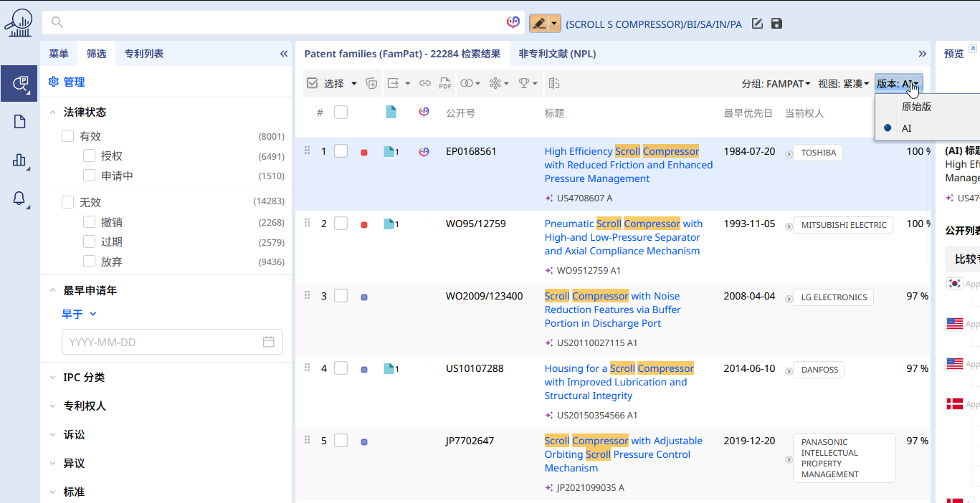This screenshot has width=980, height=503.
Task: Click the document icon in row US10107288
Action: pos(389,369)
